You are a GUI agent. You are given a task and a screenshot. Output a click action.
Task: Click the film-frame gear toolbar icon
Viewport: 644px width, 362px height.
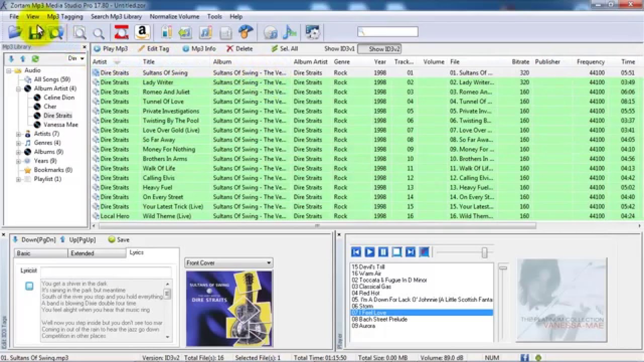(x=313, y=33)
